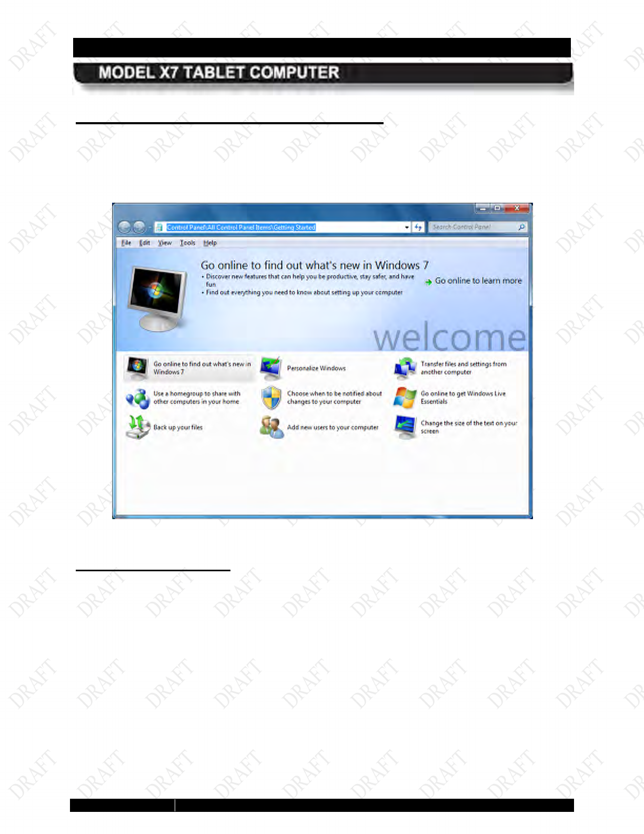Click the Personalize Windows monitor icon
This screenshot has height=834, width=644.
[x=271, y=368]
